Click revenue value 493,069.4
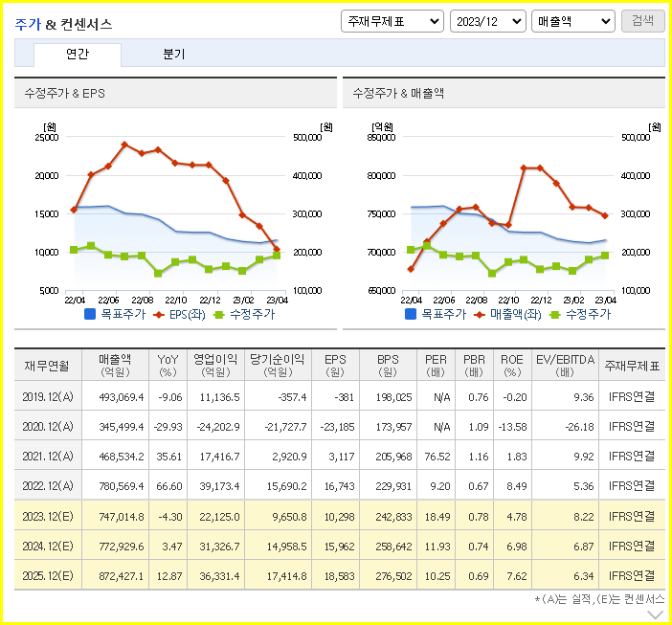Screen dimensions: 672x625 click(x=122, y=397)
